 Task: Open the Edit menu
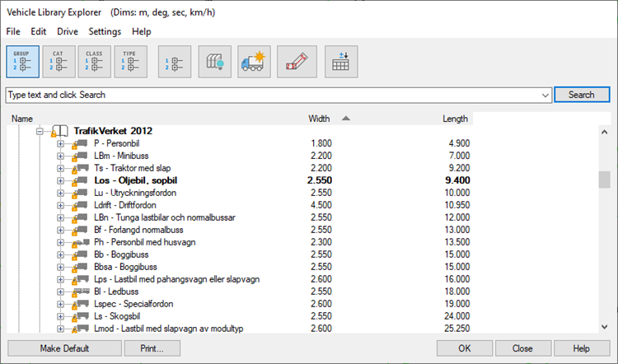coord(38,31)
